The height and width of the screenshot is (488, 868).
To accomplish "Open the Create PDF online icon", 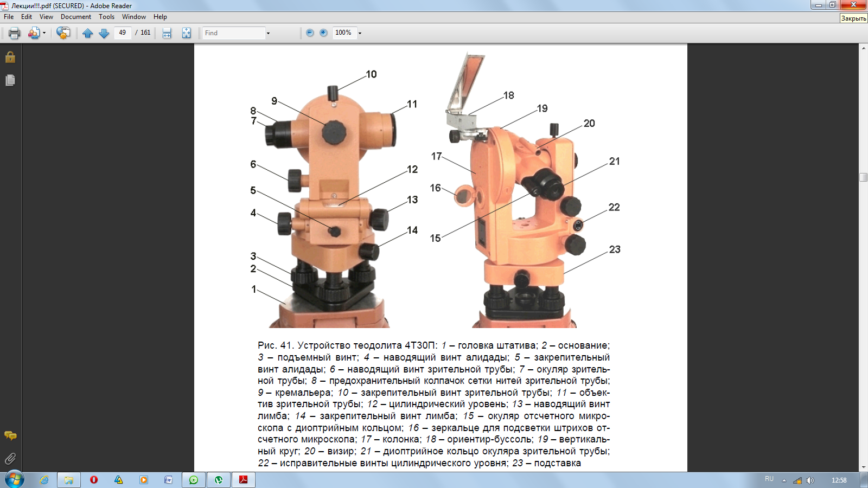I will point(63,33).
